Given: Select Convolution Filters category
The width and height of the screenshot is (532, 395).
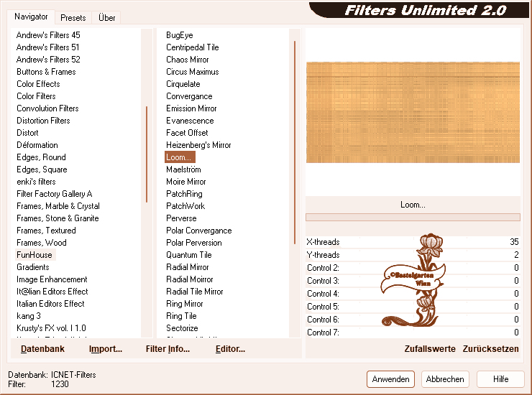Looking at the screenshot, I should (47, 108).
